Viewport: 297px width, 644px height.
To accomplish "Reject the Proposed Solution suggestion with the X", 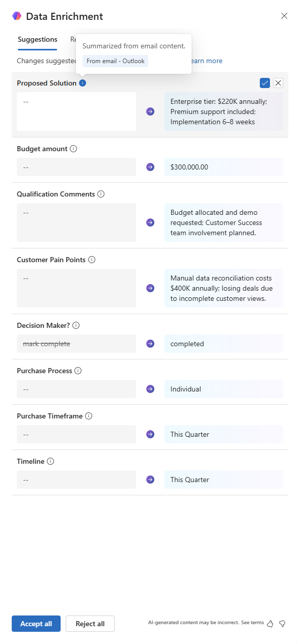I will coord(278,83).
